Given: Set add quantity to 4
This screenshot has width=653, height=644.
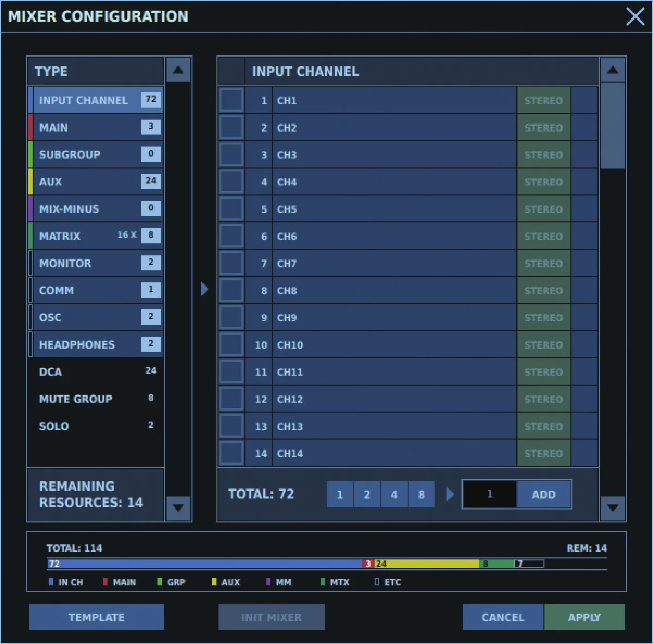Looking at the screenshot, I should pyautogui.click(x=395, y=494).
